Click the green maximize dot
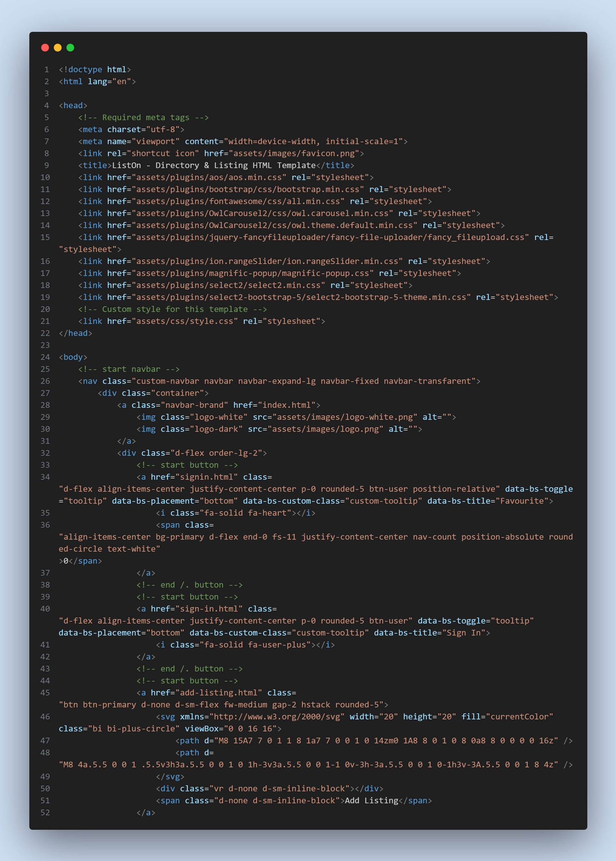This screenshot has height=861, width=616. pos(70,47)
